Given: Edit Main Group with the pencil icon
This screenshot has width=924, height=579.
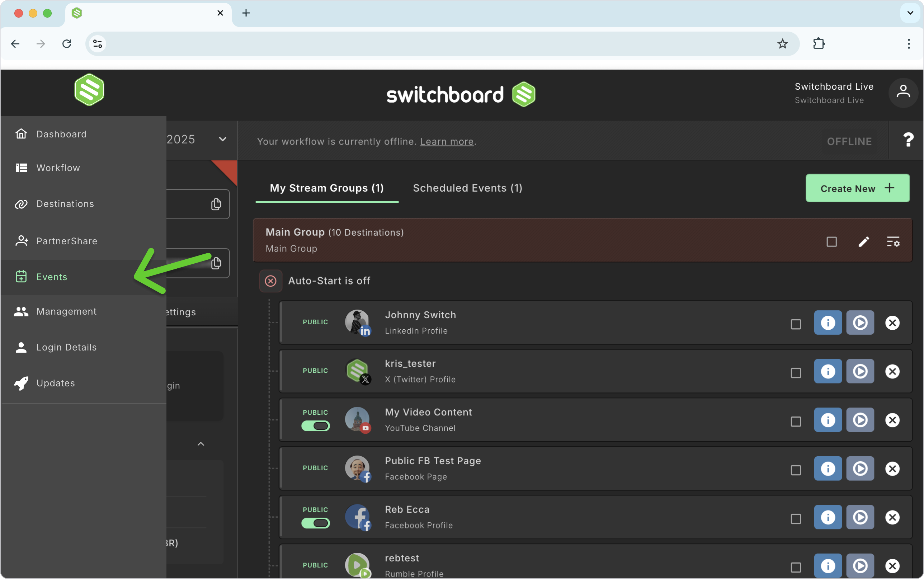Looking at the screenshot, I should (x=863, y=242).
